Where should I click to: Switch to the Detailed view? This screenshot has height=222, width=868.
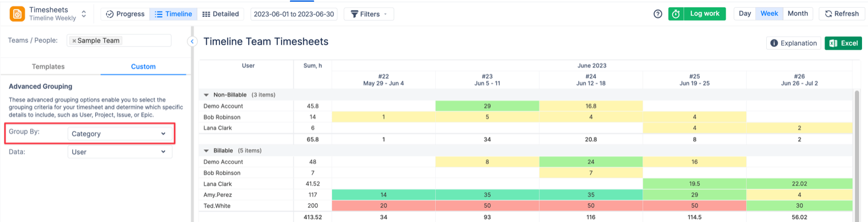pyautogui.click(x=220, y=14)
